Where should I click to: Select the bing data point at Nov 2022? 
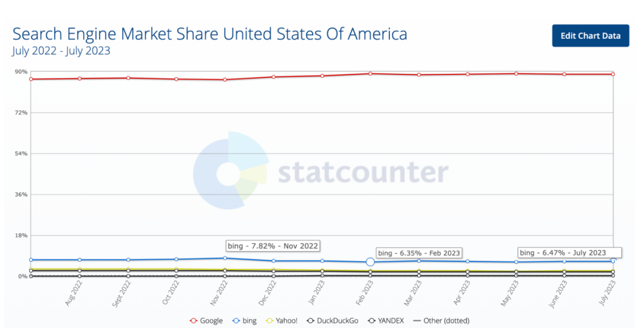[225, 258]
